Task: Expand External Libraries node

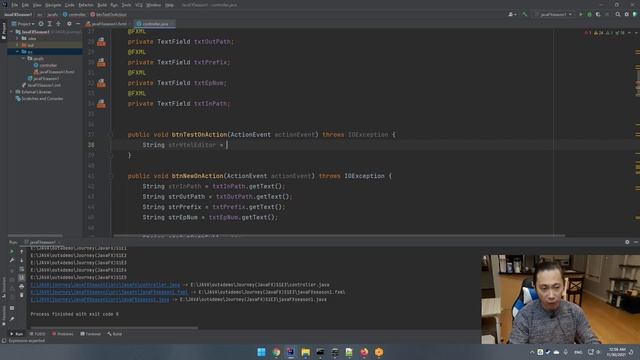Action: click(11, 92)
